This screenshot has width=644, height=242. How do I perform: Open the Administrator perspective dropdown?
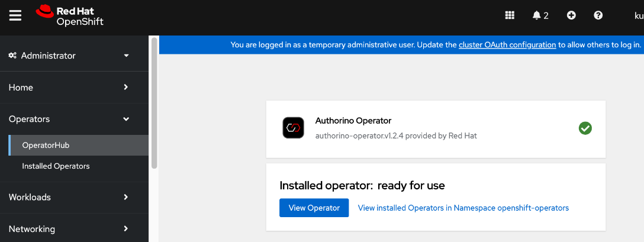pyautogui.click(x=74, y=56)
